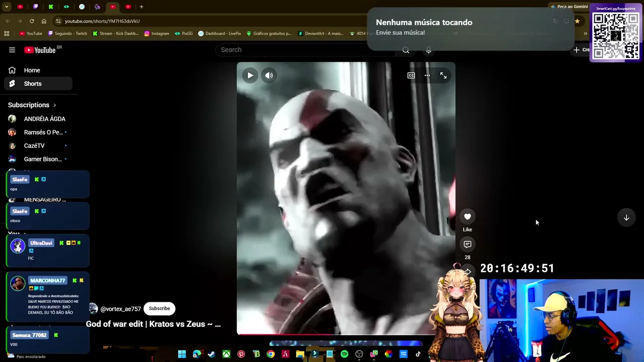Viewport: 644px width, 362px height.
Task: Open the Ramsés O Pe... subscription channel
Action: pyautogui.click(x=38, y=132)
